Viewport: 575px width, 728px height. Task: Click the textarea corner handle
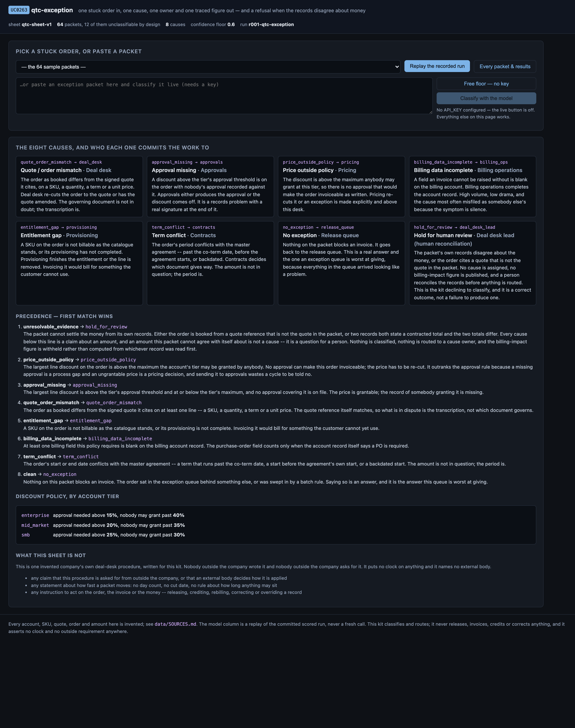point(430,112)
